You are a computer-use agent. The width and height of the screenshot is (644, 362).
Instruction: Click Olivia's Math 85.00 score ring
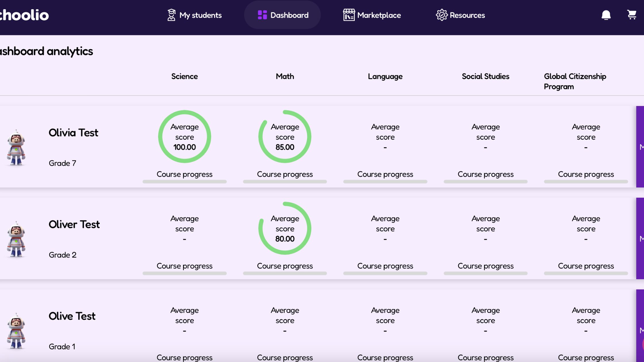click(x=285, y=136)
